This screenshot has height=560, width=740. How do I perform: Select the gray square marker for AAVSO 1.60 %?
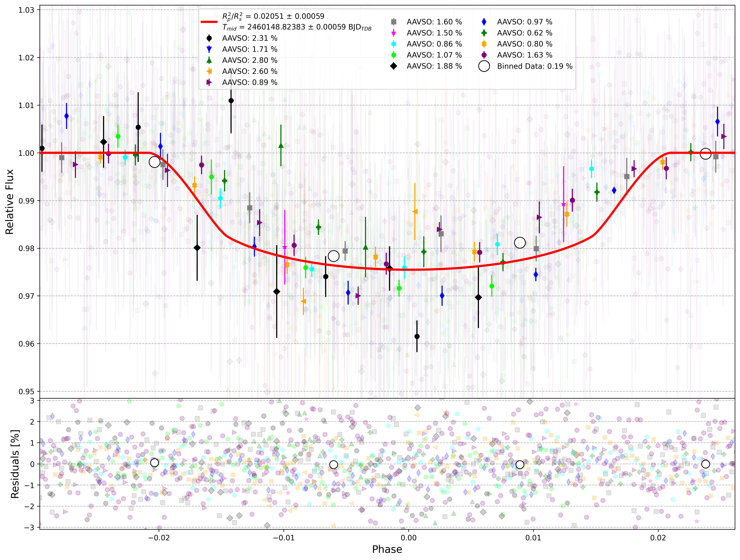[394, 22]
